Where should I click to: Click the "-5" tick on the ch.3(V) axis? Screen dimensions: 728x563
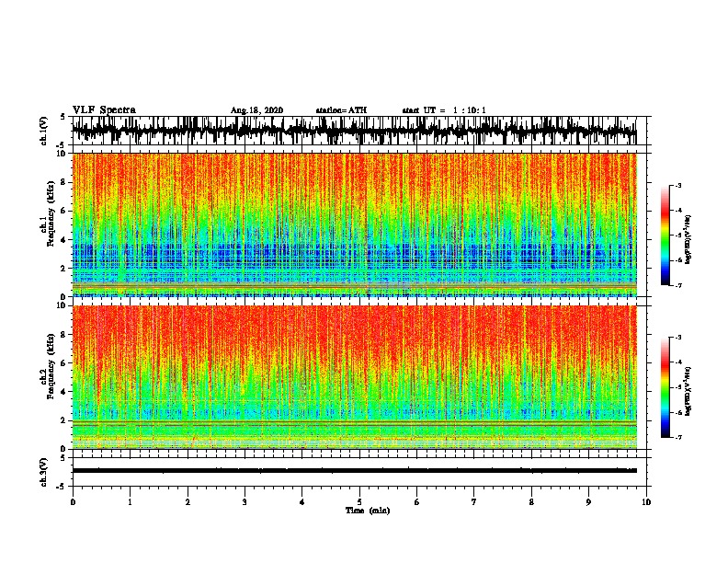63,487
